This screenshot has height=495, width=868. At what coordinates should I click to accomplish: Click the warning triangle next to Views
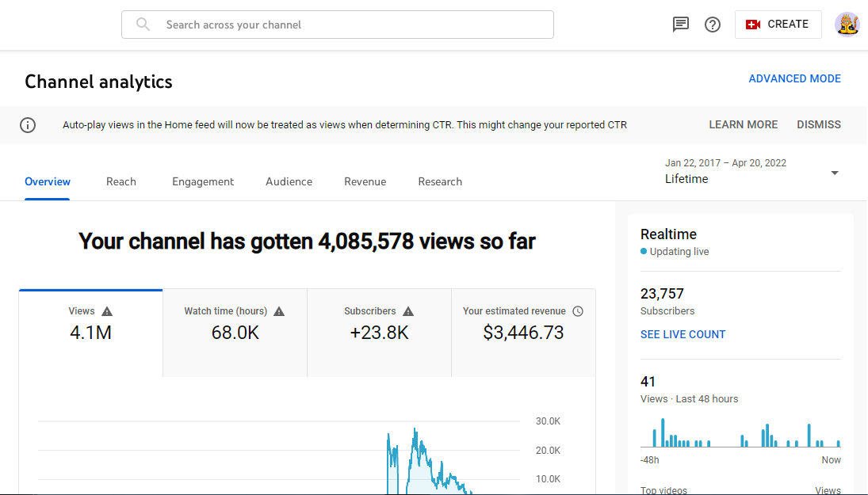coord(107,311)
